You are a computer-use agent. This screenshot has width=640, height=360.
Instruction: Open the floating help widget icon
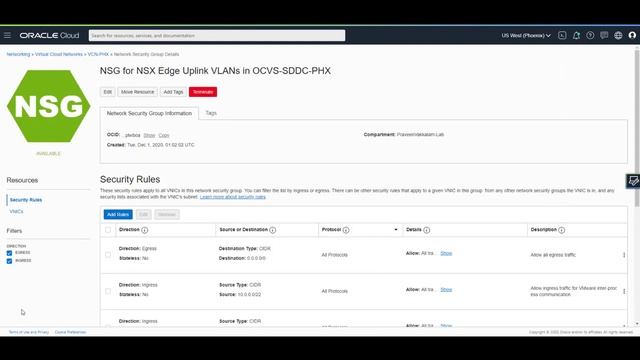click(633, 181)
